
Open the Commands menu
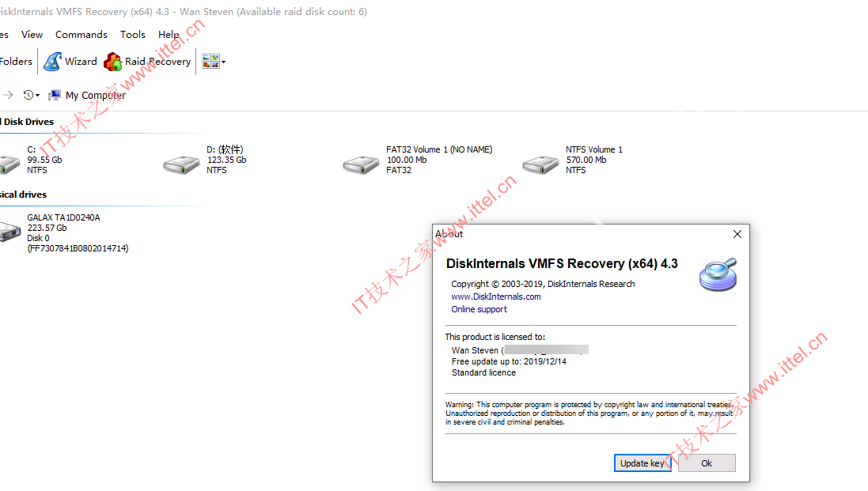(x=81, y=34)
